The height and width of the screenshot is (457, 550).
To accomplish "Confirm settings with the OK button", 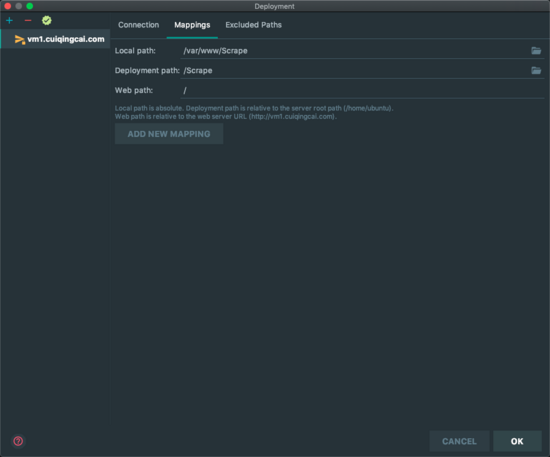I will [x=517, y=441].
